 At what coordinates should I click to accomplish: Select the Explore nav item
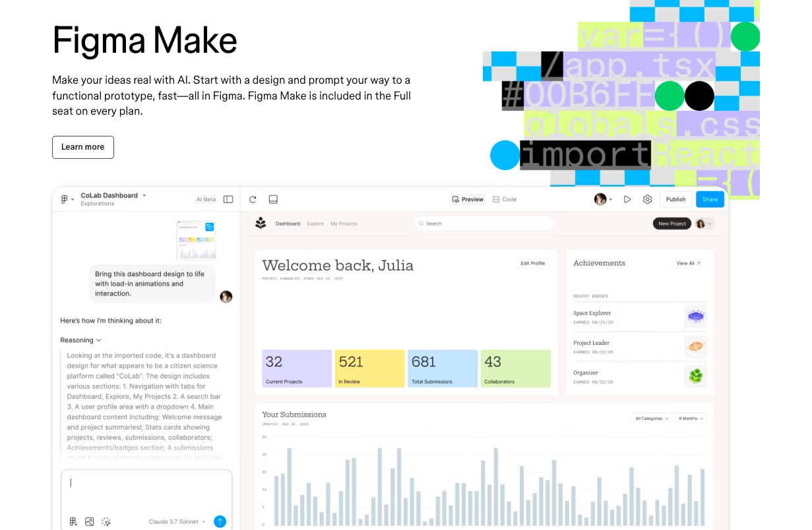coord(315,223)
